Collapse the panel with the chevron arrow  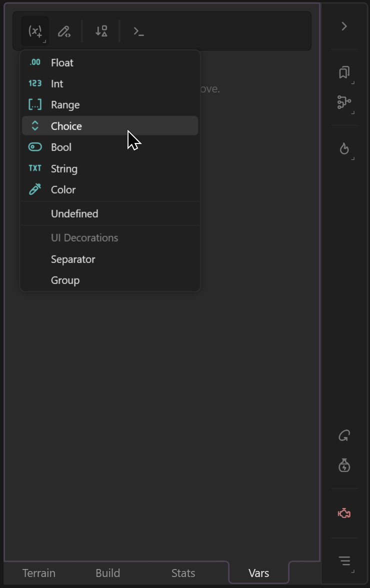click(x=344, y=26)
